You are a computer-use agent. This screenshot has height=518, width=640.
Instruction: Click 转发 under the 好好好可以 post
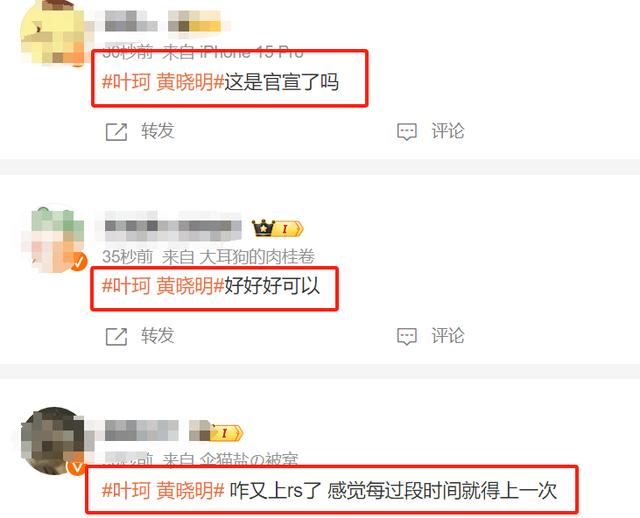click(158, 336)
